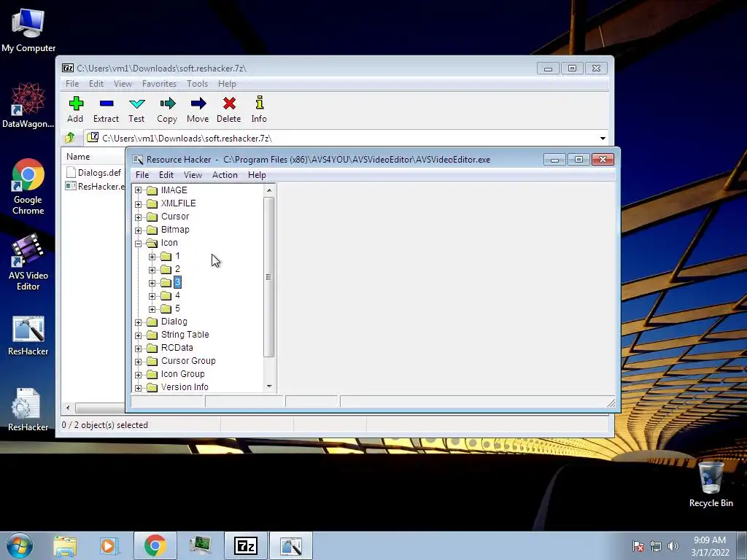The height and width of the screenshot is (560, 747).
Task: Open Windows Explorer from the taskbar
Action: [x=65, y=545]
